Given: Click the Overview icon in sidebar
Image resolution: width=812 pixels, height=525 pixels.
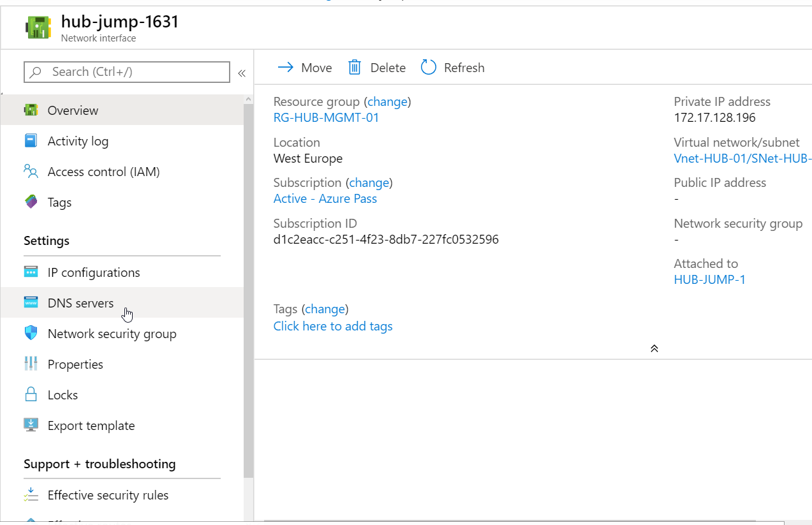Looking at the screenshot, I should pos(31,110).
